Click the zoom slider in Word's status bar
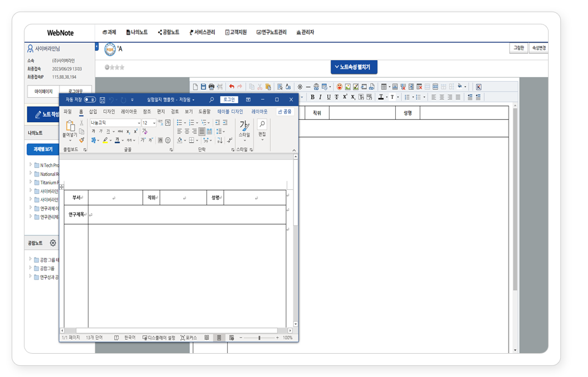 click(260, 338)
